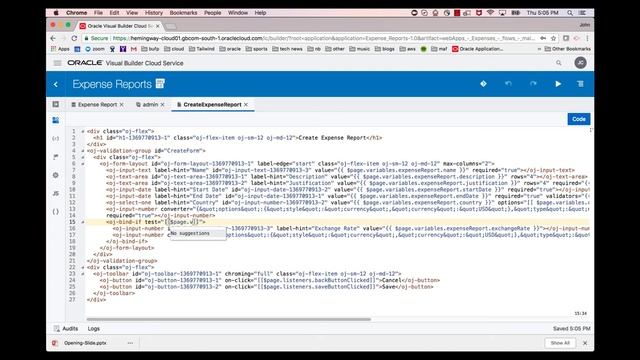Open the Oracle hamburger menu
Image resolution: width=640 pixels, height=360 pixels.
[58, 63]
